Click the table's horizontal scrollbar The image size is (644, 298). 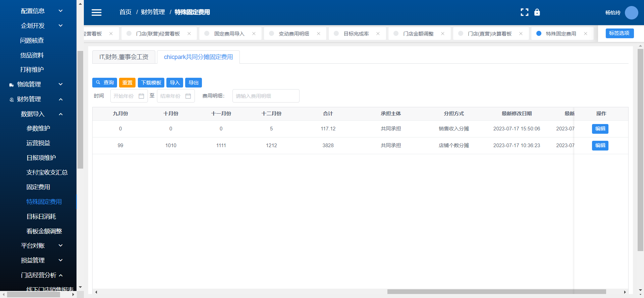pyautogui.click(x=496, y=292)
